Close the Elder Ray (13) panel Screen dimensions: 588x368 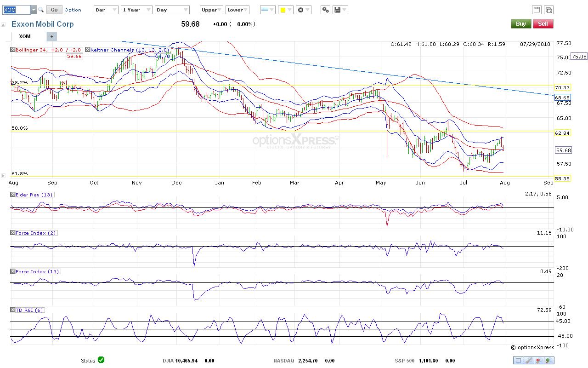tap(13, 195)
